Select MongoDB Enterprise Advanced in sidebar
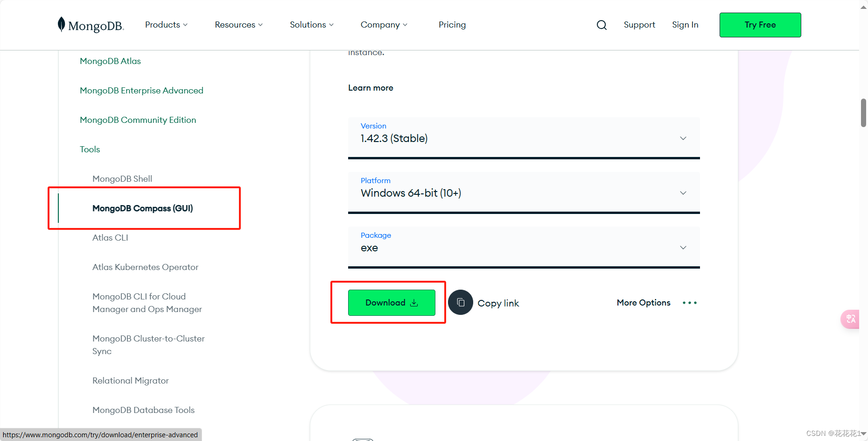 pos(141,91)
